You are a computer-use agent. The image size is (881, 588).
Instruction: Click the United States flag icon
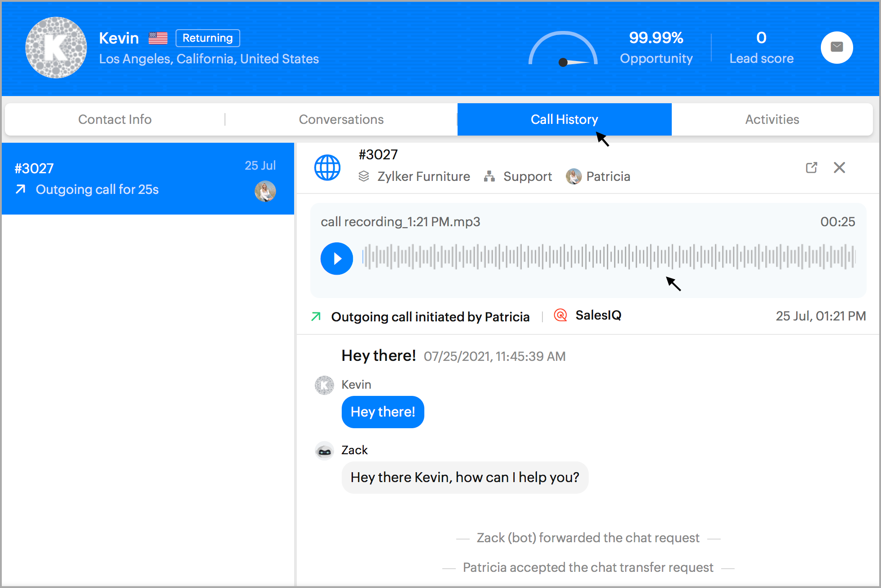coord(158,38)
